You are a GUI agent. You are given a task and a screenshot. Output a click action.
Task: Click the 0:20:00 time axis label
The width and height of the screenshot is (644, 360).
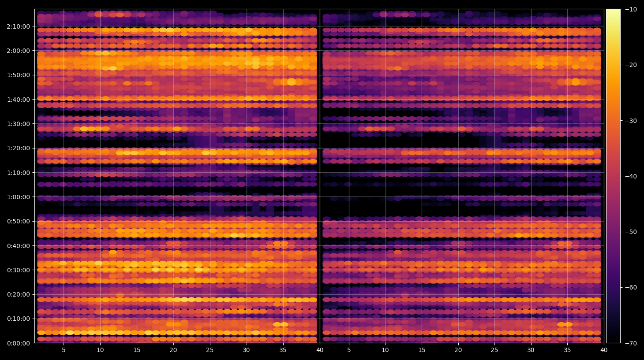[19, 294]
